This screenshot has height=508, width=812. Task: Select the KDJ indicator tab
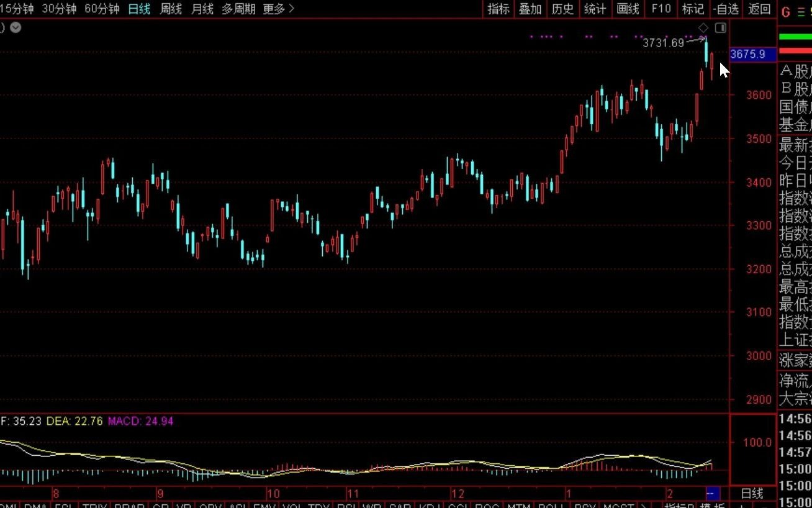pos(430,506)
